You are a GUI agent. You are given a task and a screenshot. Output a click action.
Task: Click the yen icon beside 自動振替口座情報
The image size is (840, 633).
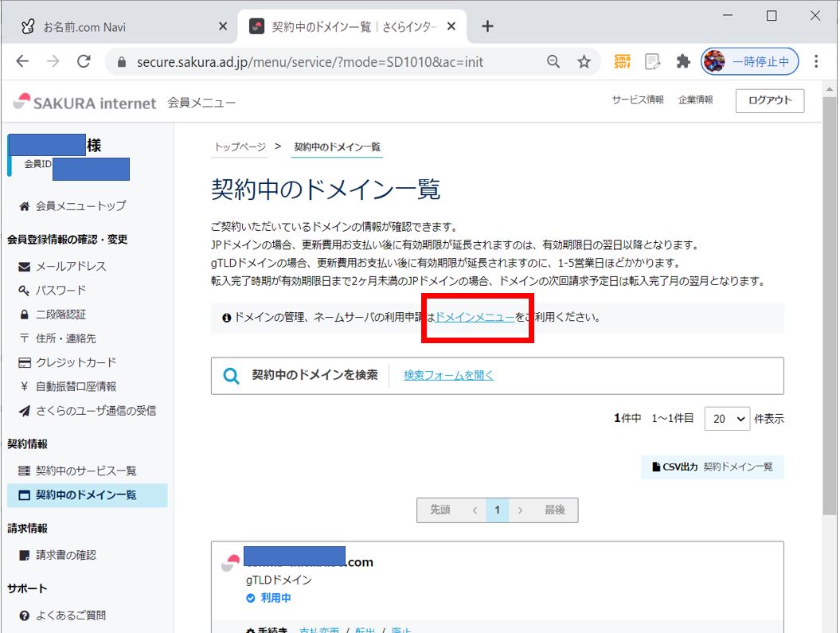point(24,387)
